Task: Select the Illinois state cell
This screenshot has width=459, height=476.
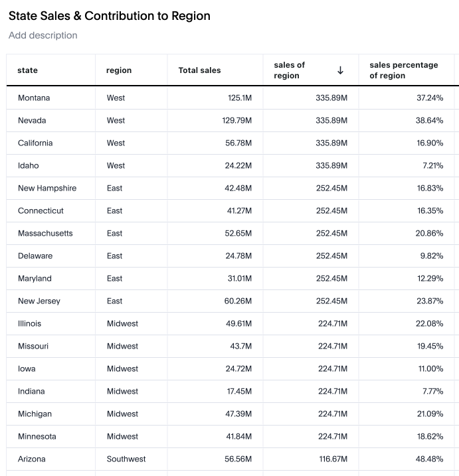Action: pyautogui.click(x=29, y=324)
